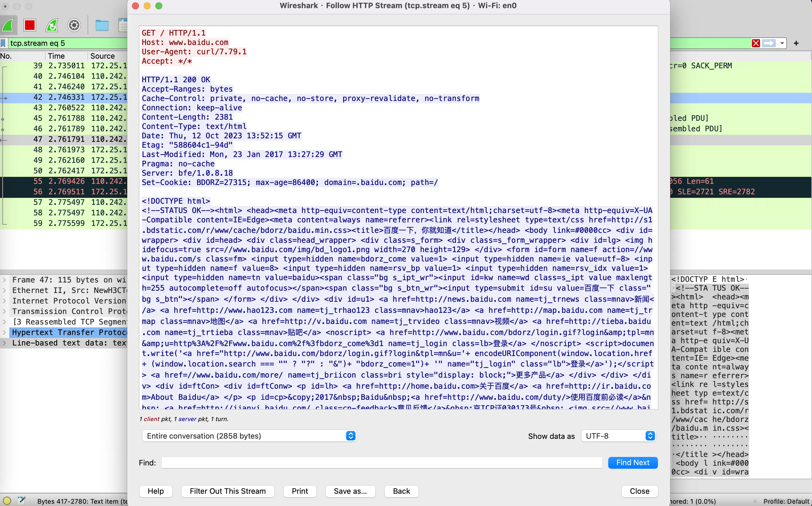Restart current capture with green fin arrow

pos(52,25)
